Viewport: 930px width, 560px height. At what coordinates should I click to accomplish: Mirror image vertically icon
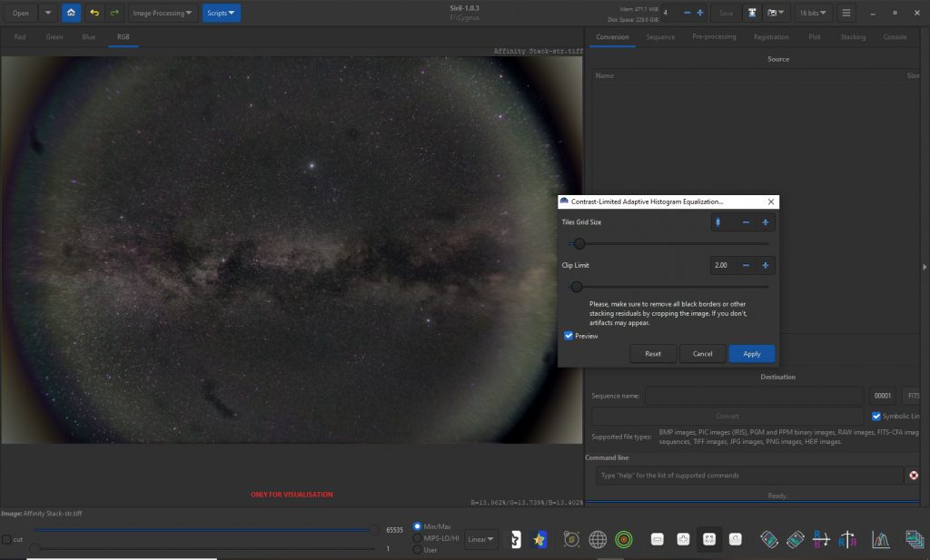coord(847,539)
